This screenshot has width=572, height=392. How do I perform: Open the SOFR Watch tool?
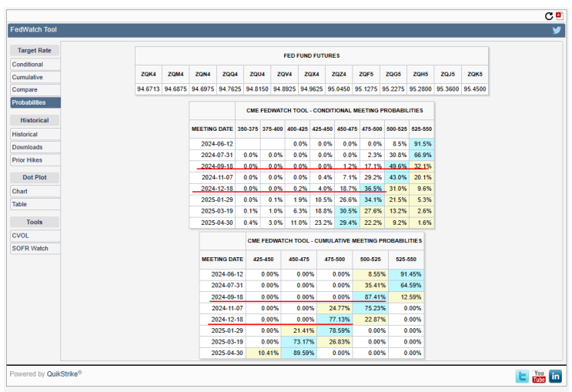click(x=35, y=248)
